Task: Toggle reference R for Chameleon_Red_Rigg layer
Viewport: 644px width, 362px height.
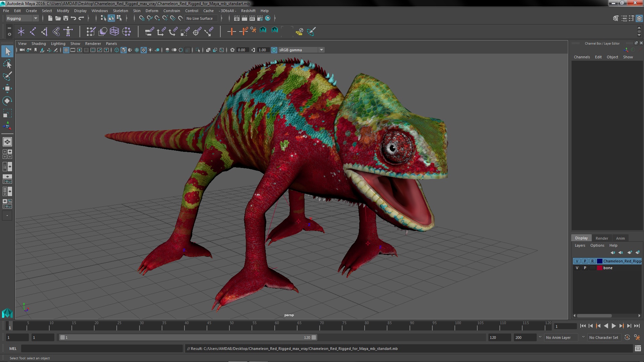Action: [x=593, y=261]
